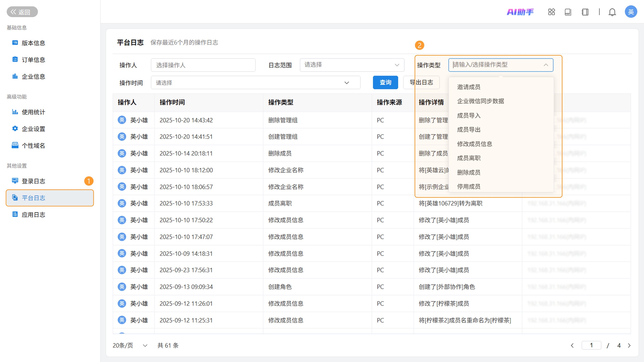Open 版本信息 in sidebar

coord(33,43)
